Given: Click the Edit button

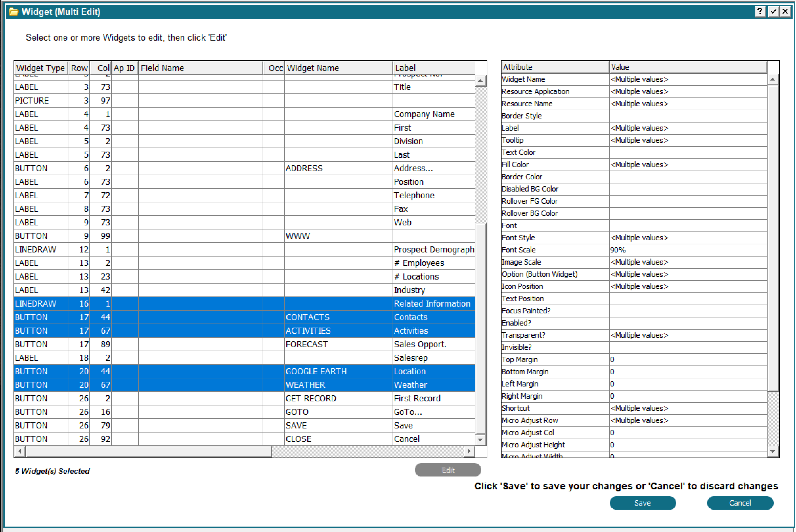Looking at the screenshot, I should click(x=447, y=470).
